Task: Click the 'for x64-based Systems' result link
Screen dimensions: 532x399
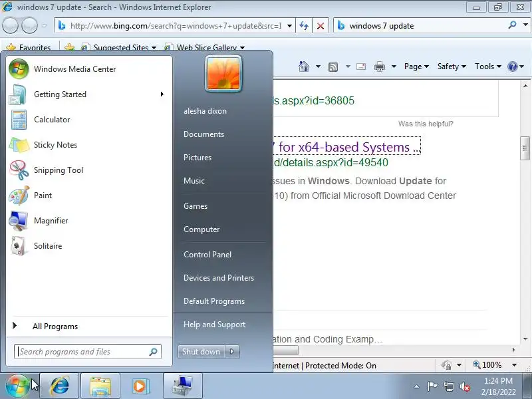Action: click(346, 147)
